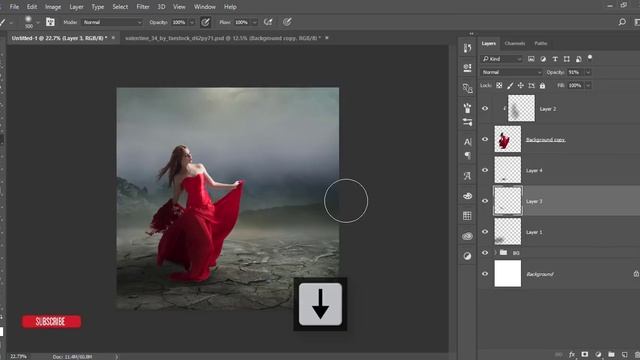Viewport: 640px width, 360px height.
Task: Hide the Background copy layer
Action: click(485, 139)
